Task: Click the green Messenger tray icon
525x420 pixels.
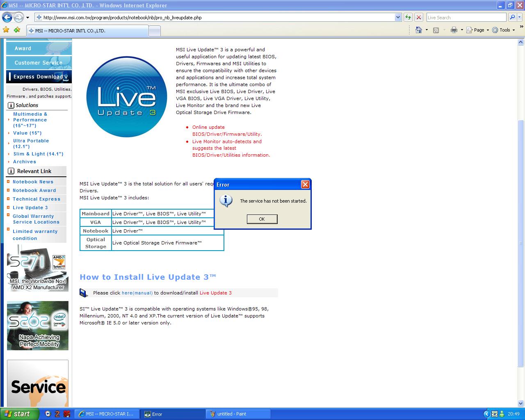Action: tap(502, 414)
